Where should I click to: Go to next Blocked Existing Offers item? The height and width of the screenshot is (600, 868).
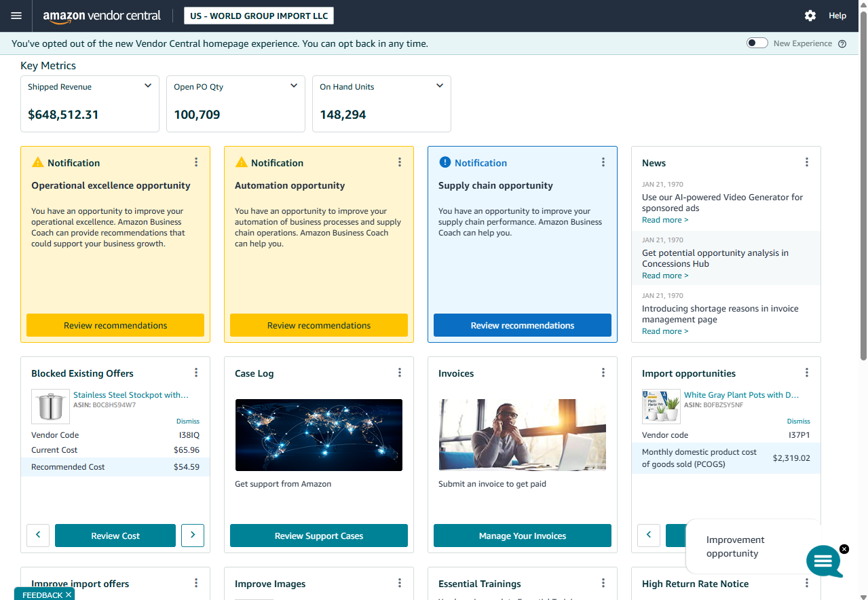[193, 536]
